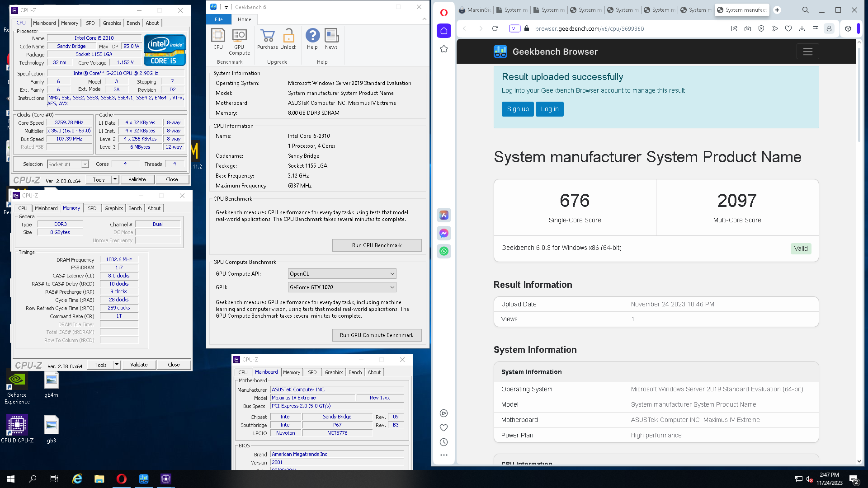Expand Tools dropdown arrow in CPU-Z CPU window
This screenshot has height=488, width=868.
(x=115, y=179)
